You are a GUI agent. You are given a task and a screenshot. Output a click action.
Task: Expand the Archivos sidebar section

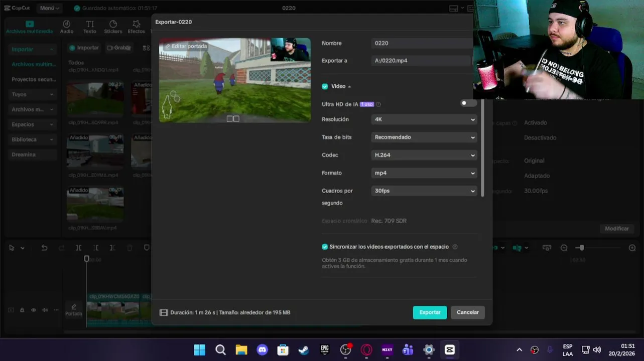(x=32, y=109)
